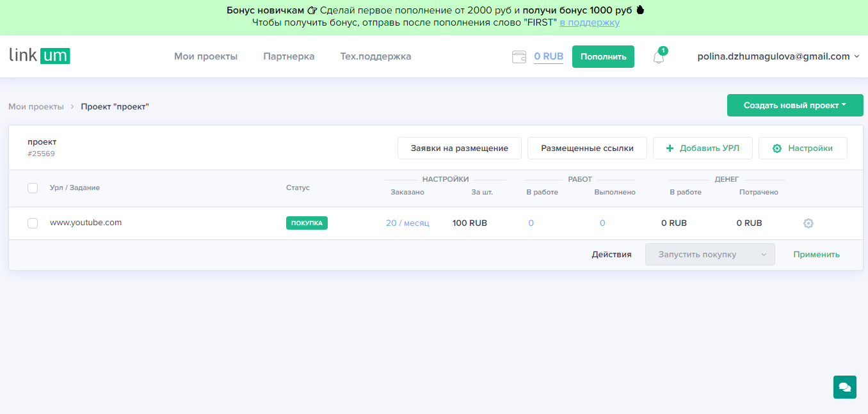Click the 20 / месяц ordered value
The width and height of the screenshot is (868, 414).
(x=408, y=223)
